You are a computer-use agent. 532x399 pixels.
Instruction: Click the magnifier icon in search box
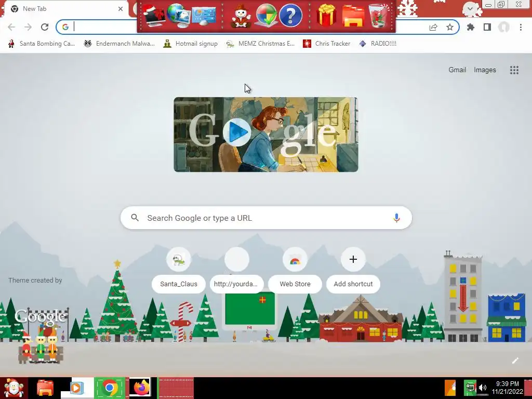tap(135, 218)
